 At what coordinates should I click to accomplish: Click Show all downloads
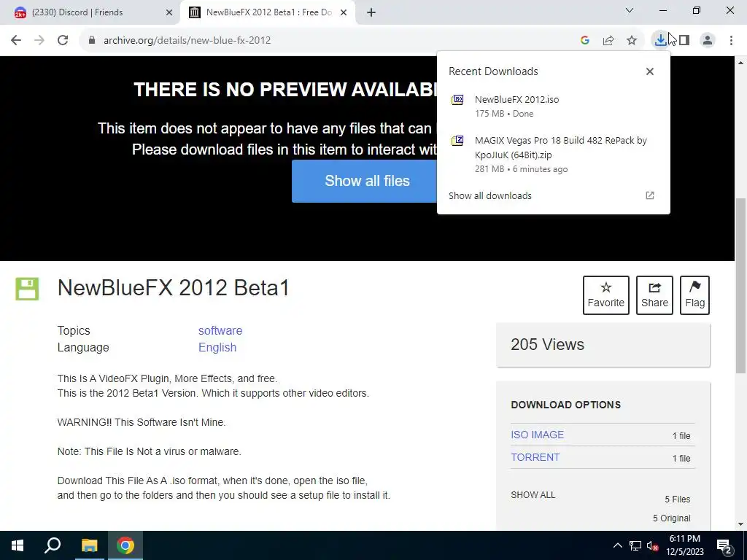tap(489, 195)
